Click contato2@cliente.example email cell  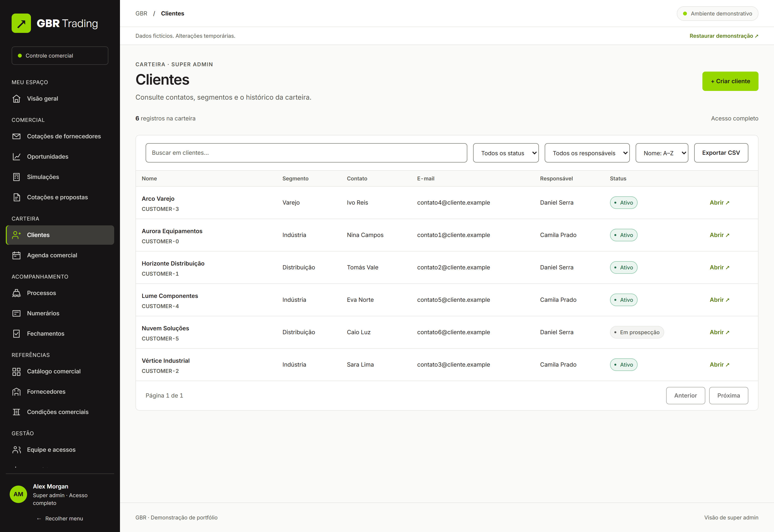(x=453, y=268)
